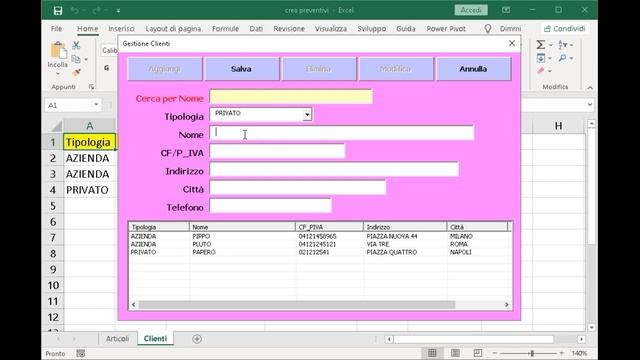The image size is (640, 360).
Task: Click the zoom slider handle in status bar
Action: pyautogui.click(x=532, y=353)
